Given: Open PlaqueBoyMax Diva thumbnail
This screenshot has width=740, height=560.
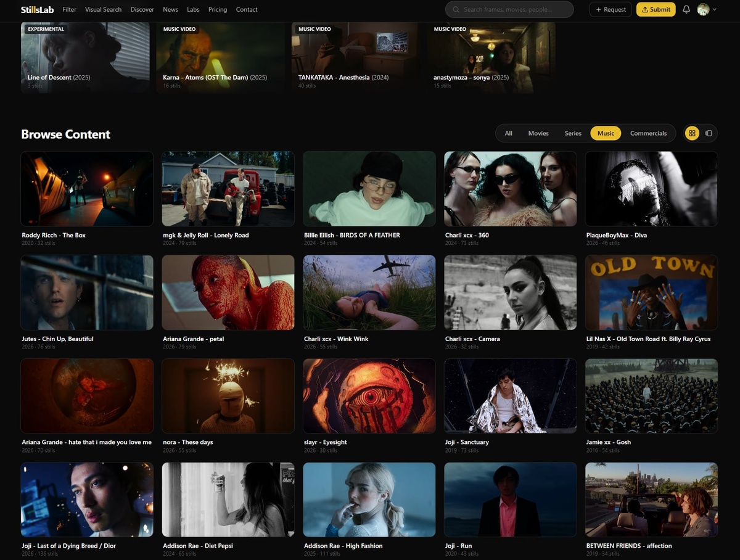Looking at the screenshot, I should point(652,189).
